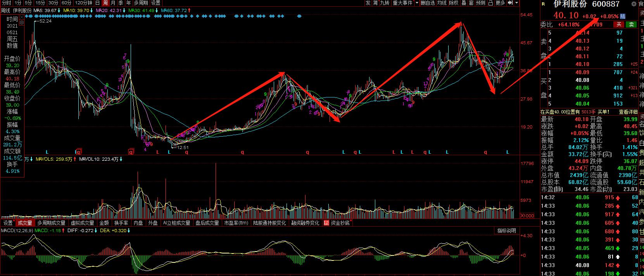Click the lock icon in chart toolbar

tap(490, 3)
